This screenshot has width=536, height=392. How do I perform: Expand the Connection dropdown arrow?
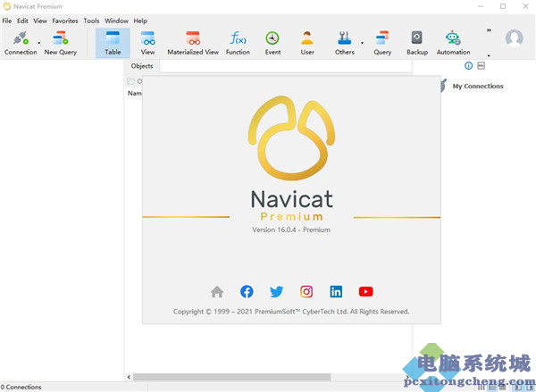(x=39, y=43)
